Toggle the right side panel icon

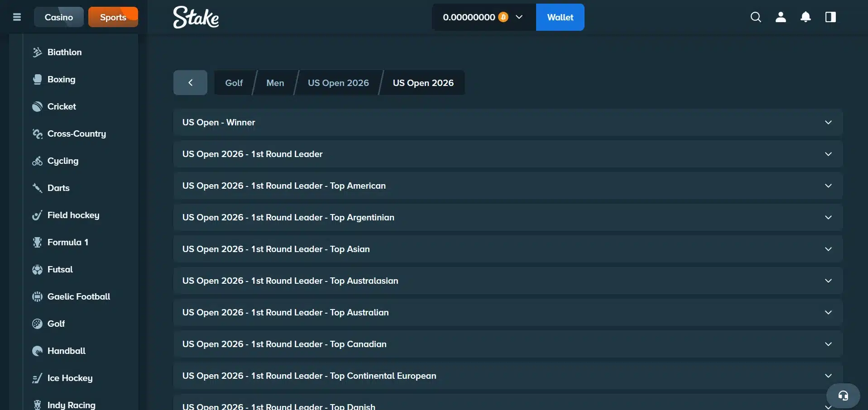(830, 17)
